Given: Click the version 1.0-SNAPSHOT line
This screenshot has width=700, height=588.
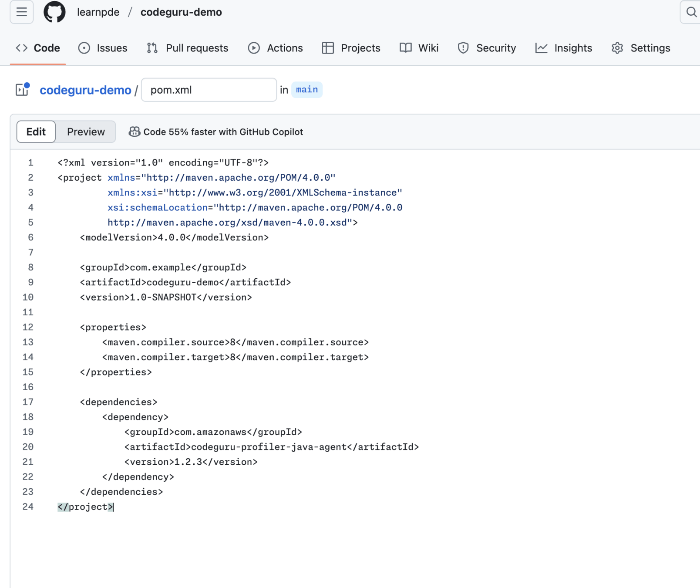Looking at the screenshot, I should pos(166,297).
